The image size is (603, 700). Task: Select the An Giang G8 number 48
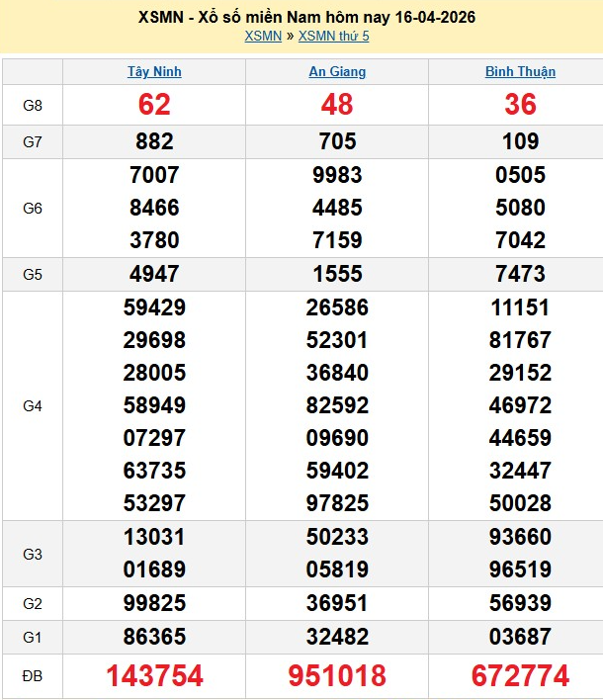click(337, 104)
